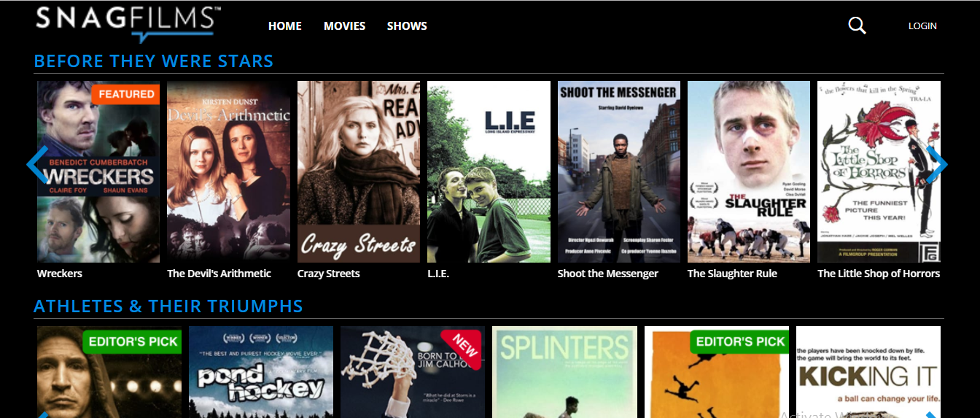
Task: Go to the HOME menu
Action: coord(285,26)
